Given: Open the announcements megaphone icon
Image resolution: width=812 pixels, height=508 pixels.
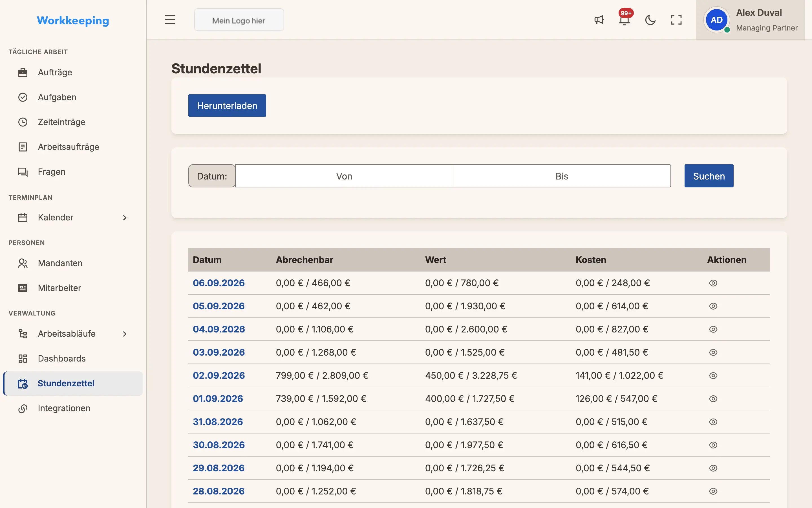Looking at the screenshot, I should click(x=599, y=20).
